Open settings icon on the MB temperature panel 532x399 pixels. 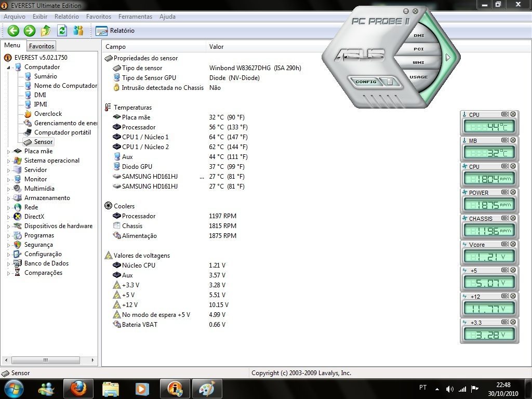point(505,140)
